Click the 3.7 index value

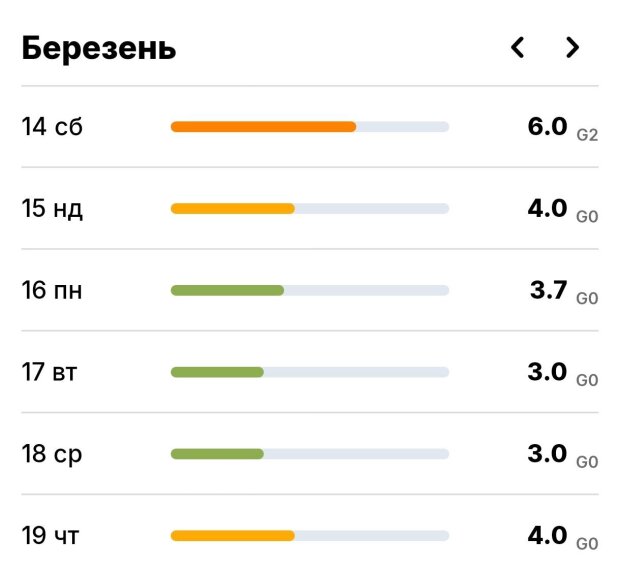click(548, 291)
